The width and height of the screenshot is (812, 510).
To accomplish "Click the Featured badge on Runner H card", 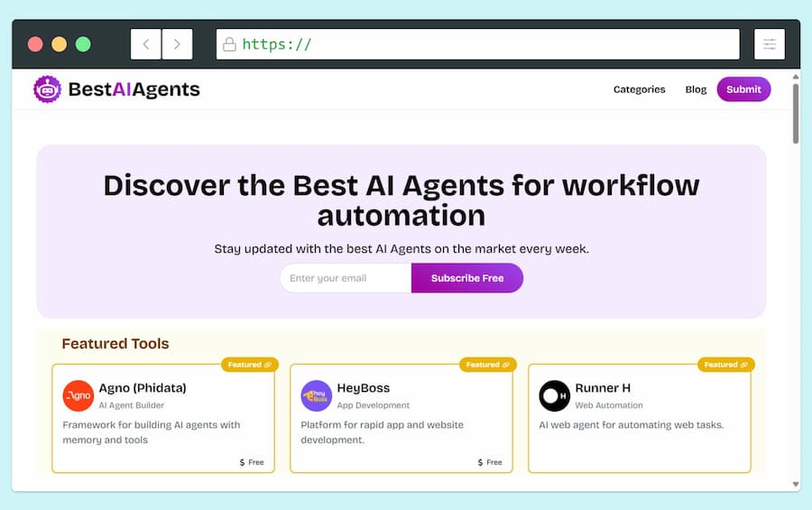I will [726, 365].
